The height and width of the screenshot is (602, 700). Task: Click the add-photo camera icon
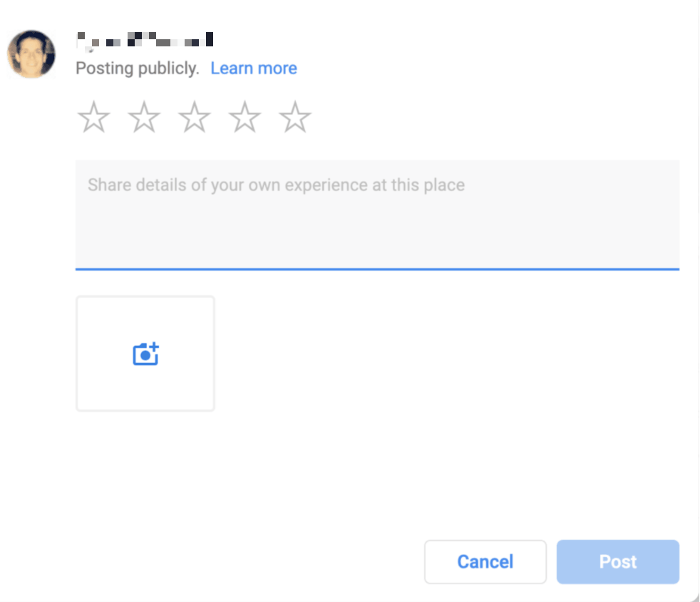click(145, 354)
